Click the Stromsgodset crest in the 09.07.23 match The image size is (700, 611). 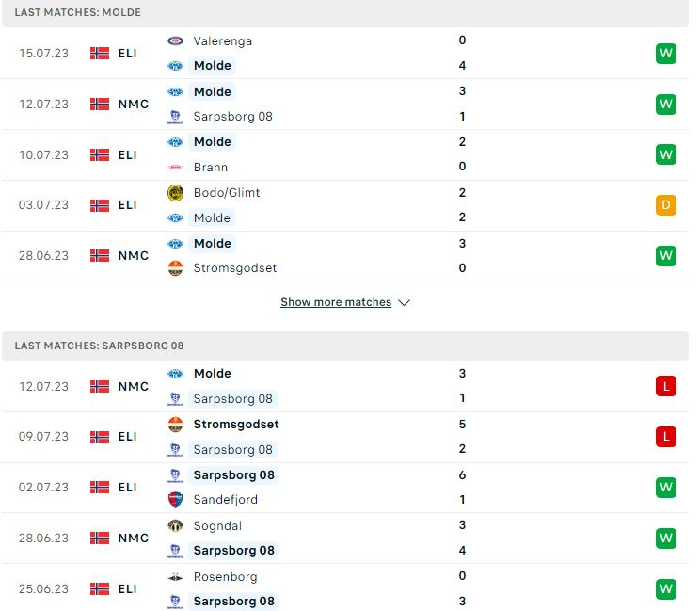[175, 425]
